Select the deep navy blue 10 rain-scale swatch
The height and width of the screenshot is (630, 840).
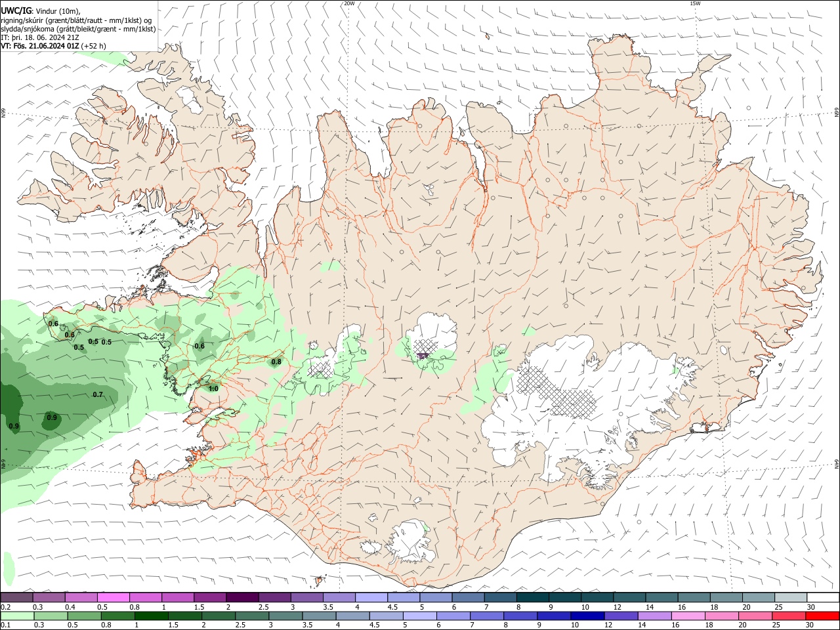point(587,616)
